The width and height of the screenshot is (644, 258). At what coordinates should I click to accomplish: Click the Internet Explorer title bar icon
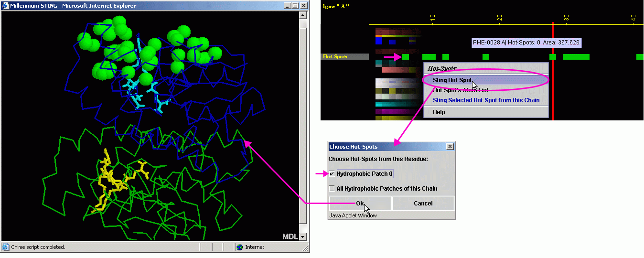(6, 6)
